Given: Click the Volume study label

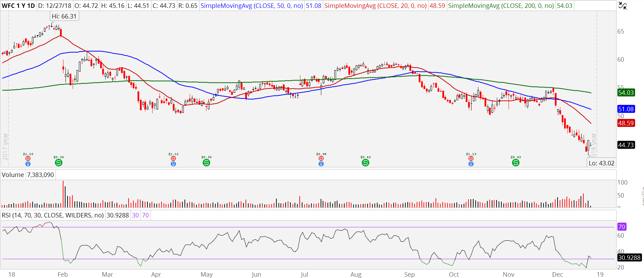Looking at the screenshot, I should [13, 175].
